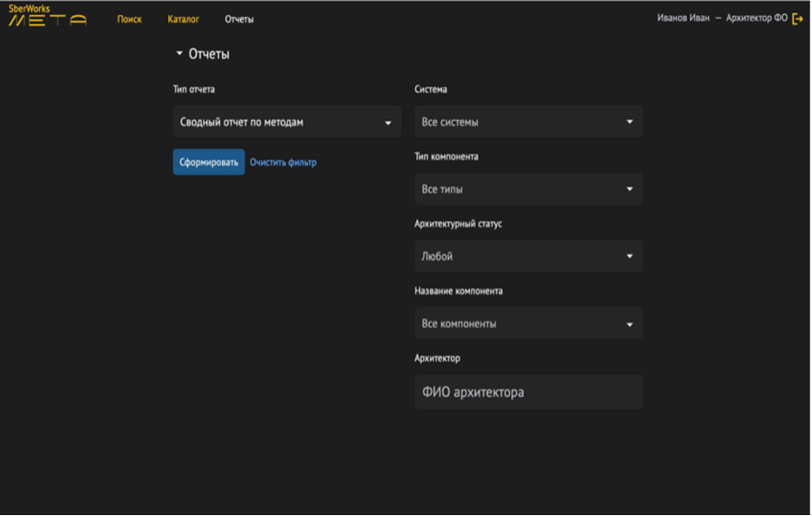Focus the ФИО архитектора input field
The image size is (812, 516).
[528, 392]
